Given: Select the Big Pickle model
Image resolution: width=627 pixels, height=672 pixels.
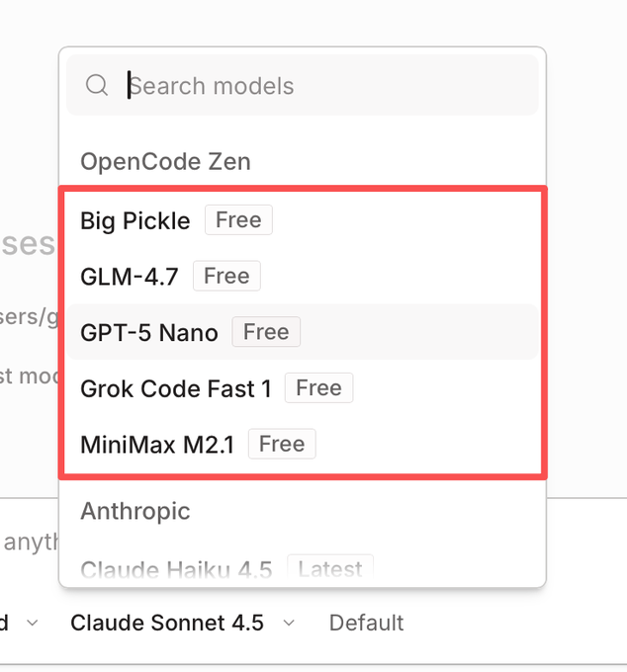Looking at the screenshot, I should pyautogui.click(x=134, y=220).
